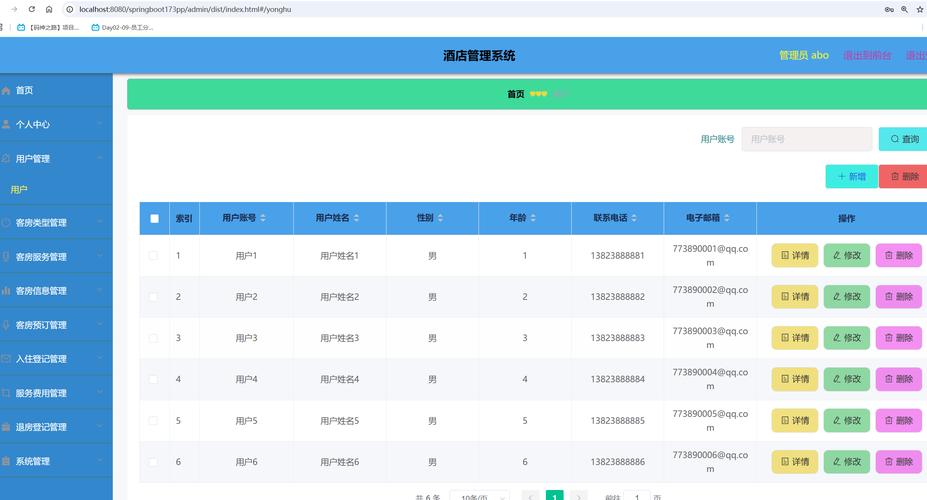Click the browser reload icon
Screen dimensions: 927x500
32,9
